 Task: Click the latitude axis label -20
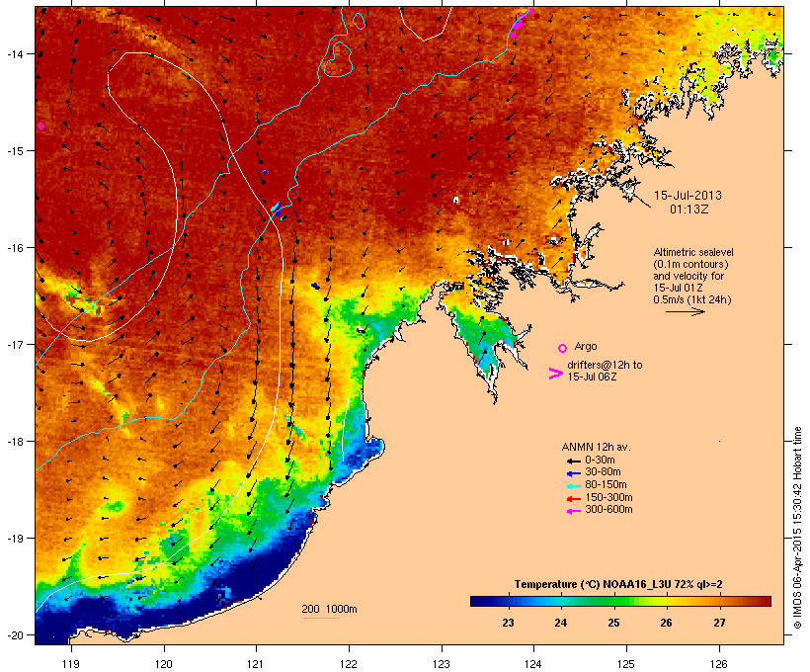15,635
